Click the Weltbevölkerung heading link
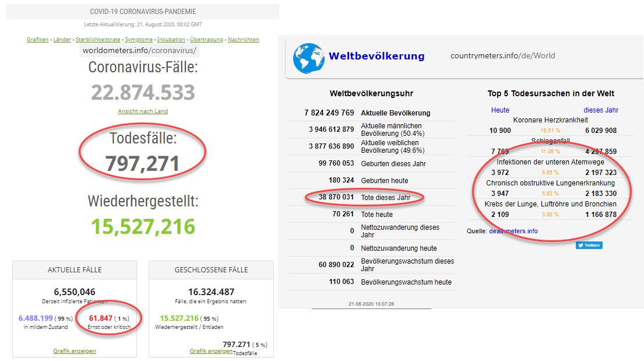The width and height of the screenshot is (644, 361). click(x=376, y=57)
